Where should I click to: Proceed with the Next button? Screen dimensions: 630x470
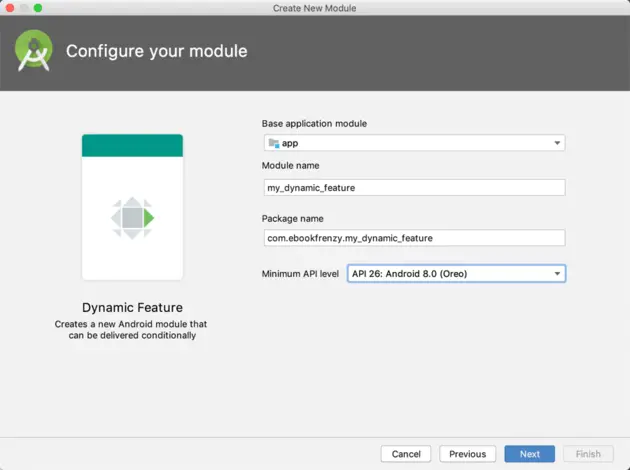tap(530, 454)
